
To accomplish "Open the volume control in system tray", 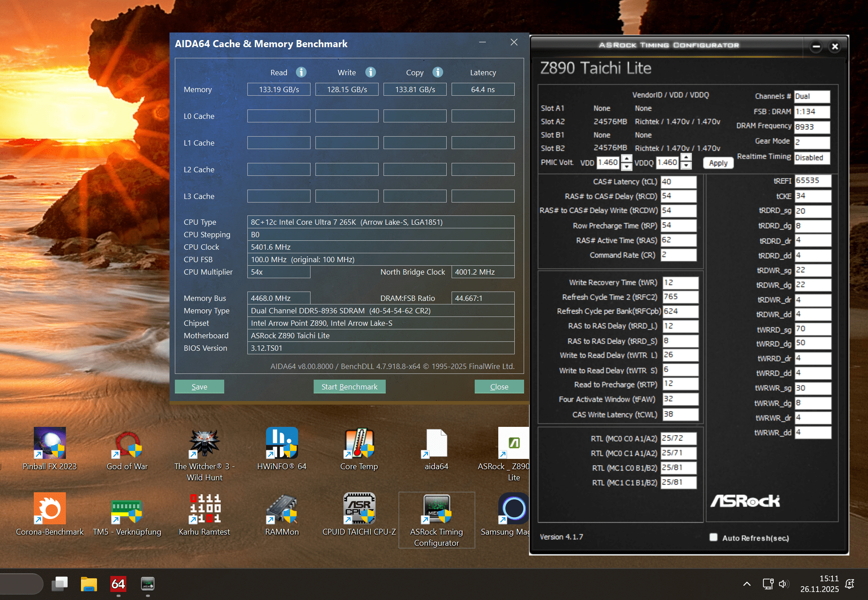I will [x=783, y=584].
